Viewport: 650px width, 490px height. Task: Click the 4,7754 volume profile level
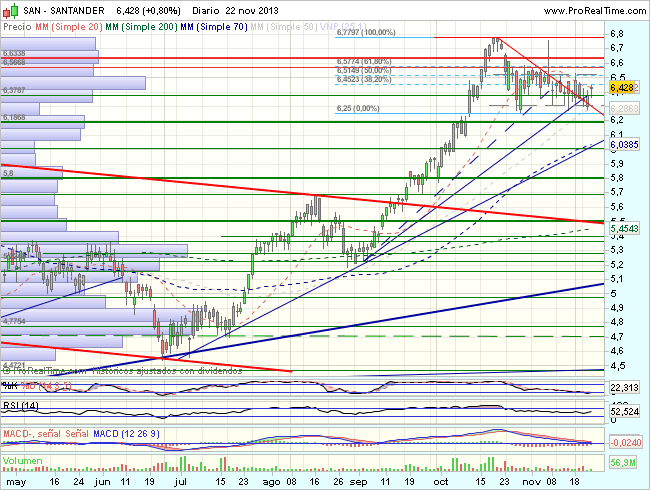pos(14,321)
